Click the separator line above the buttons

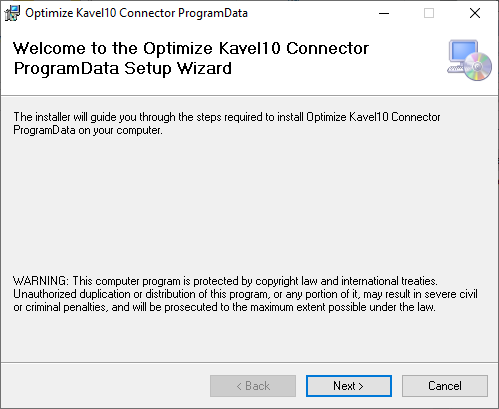pyautogui.click(x=249, y=362)
